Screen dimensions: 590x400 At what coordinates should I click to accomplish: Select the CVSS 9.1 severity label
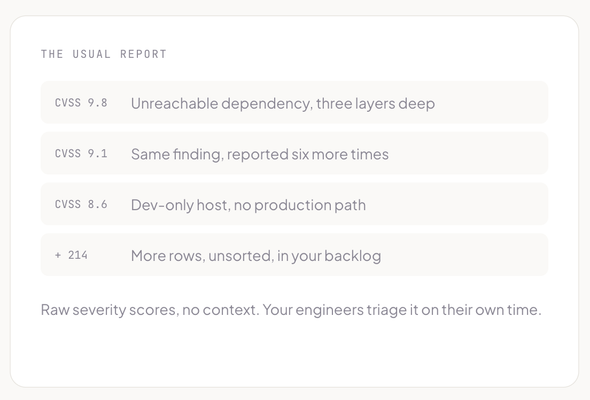(x=81, y=154)
